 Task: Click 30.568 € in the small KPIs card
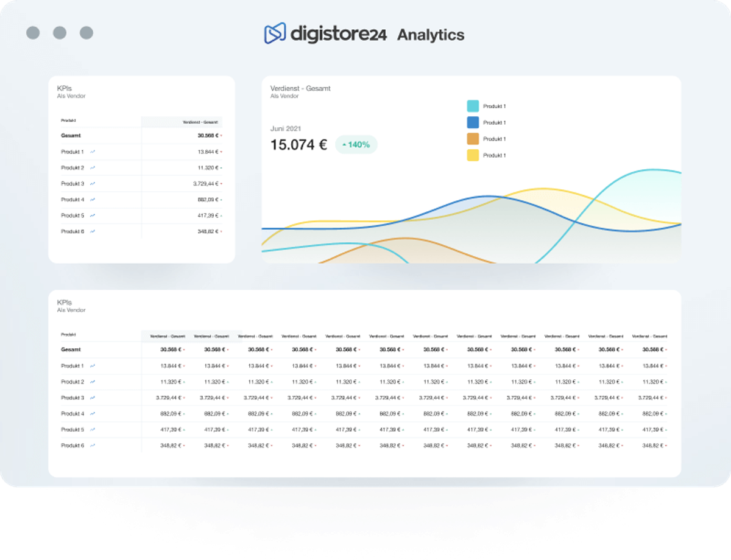208,136
